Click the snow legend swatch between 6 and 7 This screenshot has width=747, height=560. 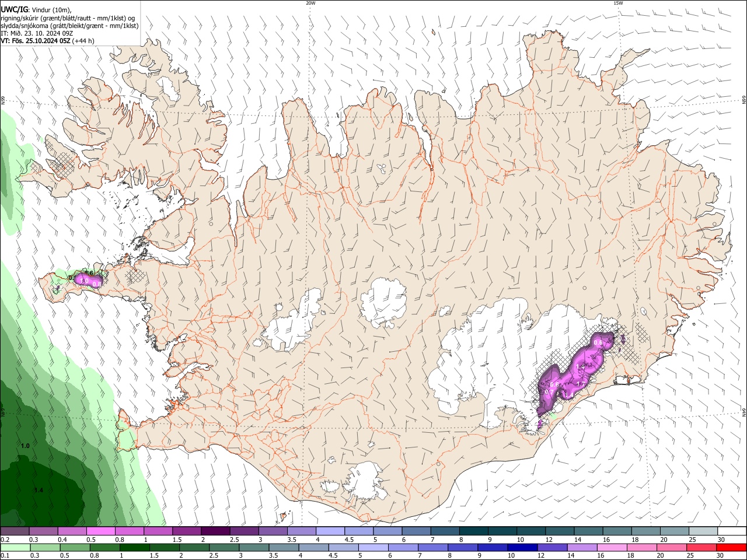pos(416,531)
